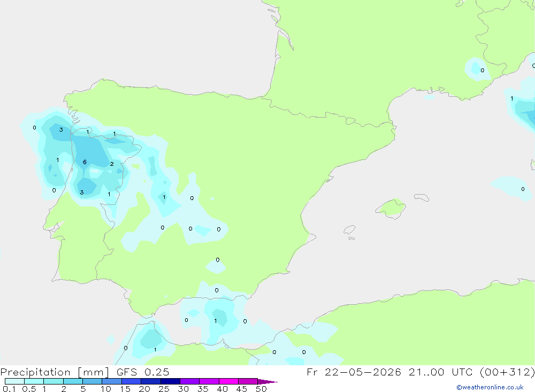This screenshot has width=535, height=392.
Task: Pick the legend swatch between 20 and 25
Action: click(150, 381)
